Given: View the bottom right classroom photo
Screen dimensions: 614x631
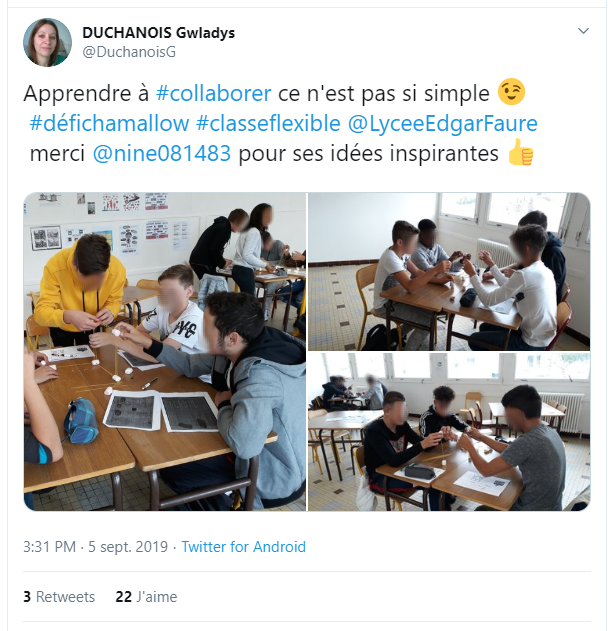Looking at the screenshot, I should pos(449,432).
